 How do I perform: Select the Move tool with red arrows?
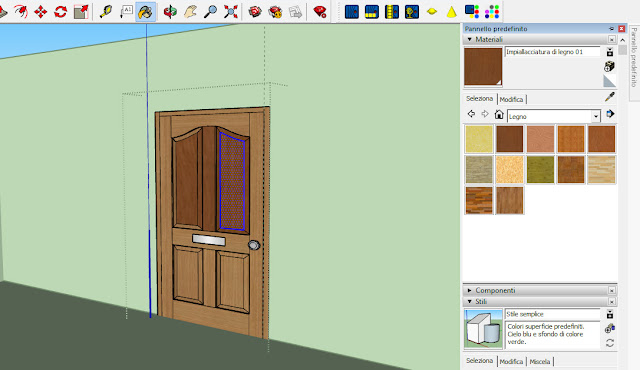click(x=40, y=12)
